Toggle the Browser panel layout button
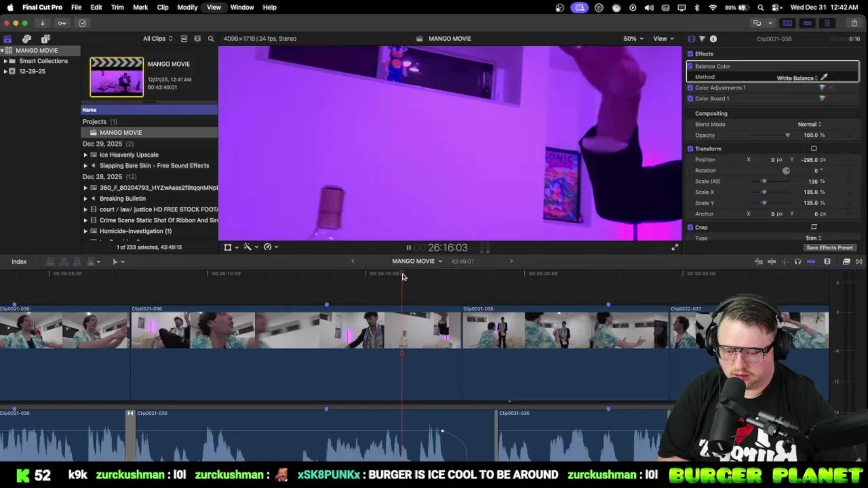 tap(788, 23)
